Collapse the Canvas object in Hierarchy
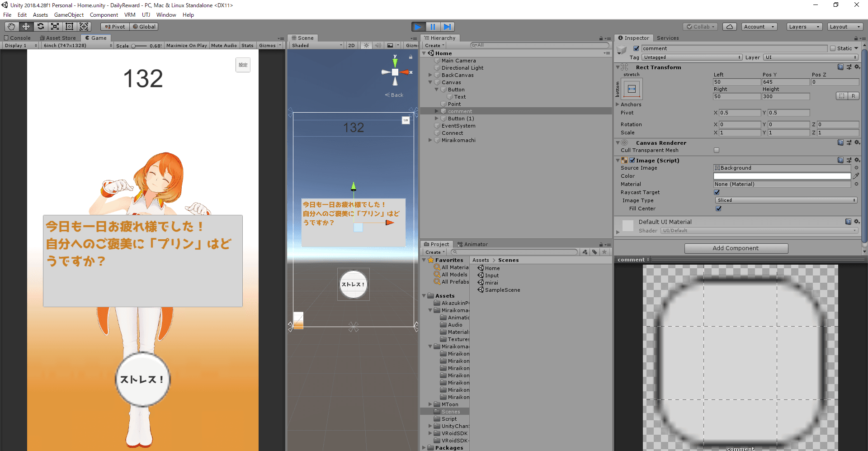Screen dimensions: 868x451 [x=430, y=82]
